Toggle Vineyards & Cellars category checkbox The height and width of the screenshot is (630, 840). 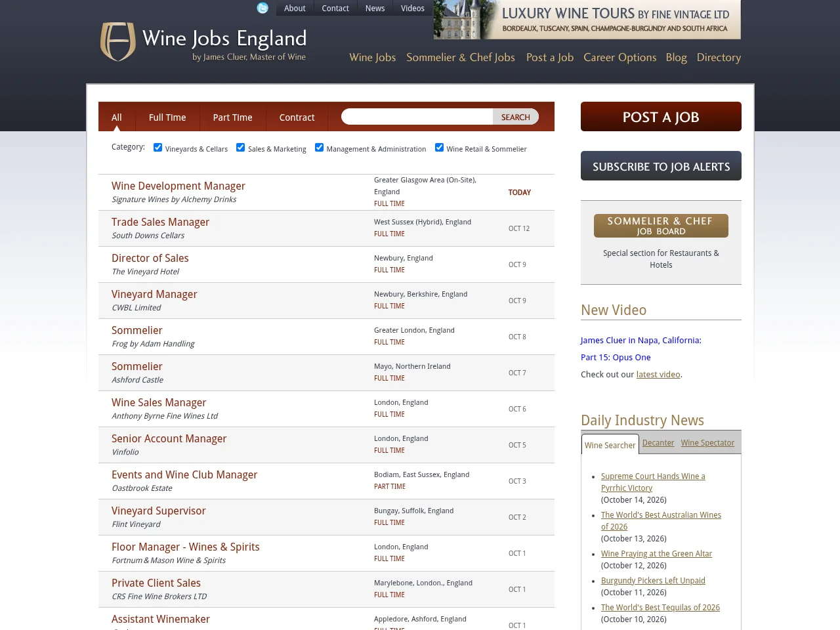157,148
